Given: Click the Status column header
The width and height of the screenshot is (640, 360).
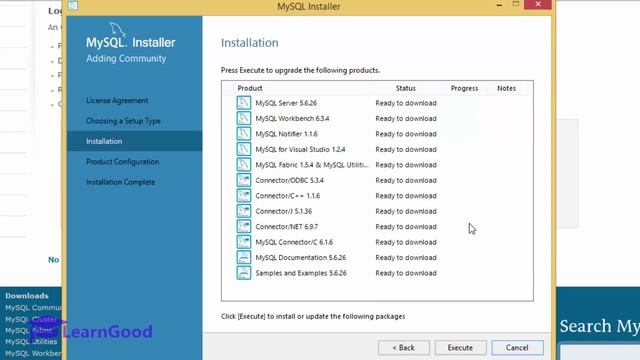Looking at the screenshot, I should coord(405,88).
